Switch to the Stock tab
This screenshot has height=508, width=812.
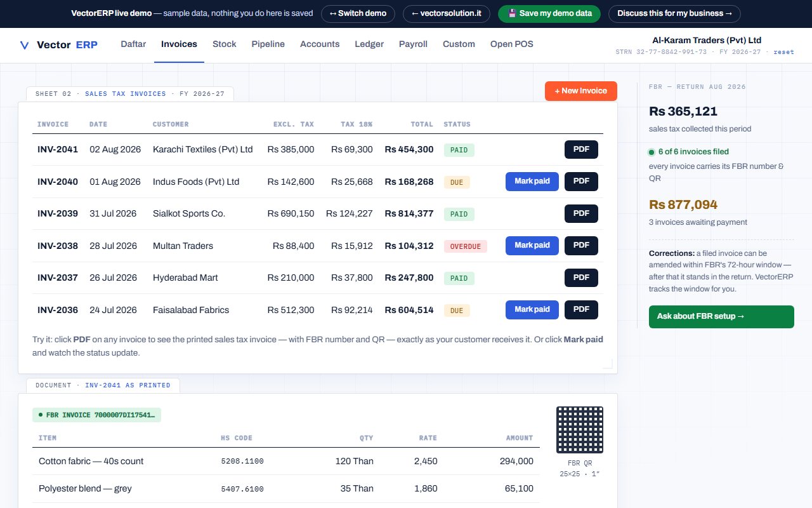pyautogui.click(x=225, y=44)
